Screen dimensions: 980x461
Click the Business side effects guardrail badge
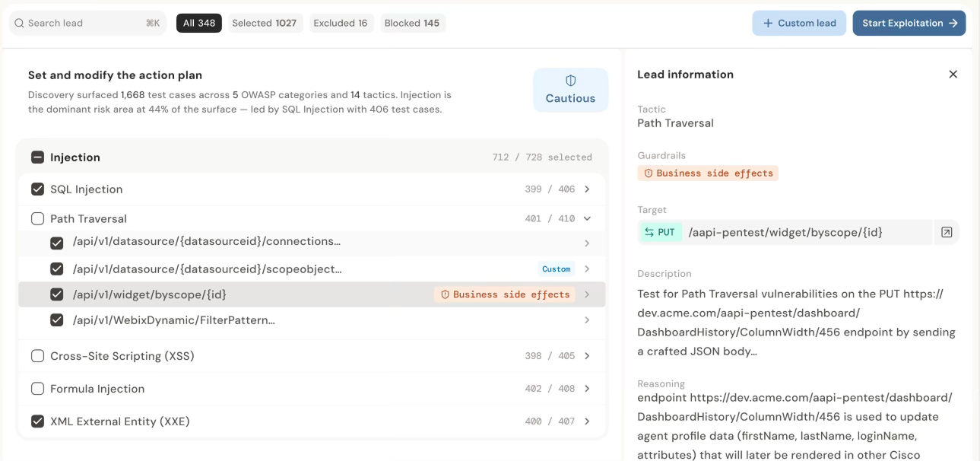point(708,173)
